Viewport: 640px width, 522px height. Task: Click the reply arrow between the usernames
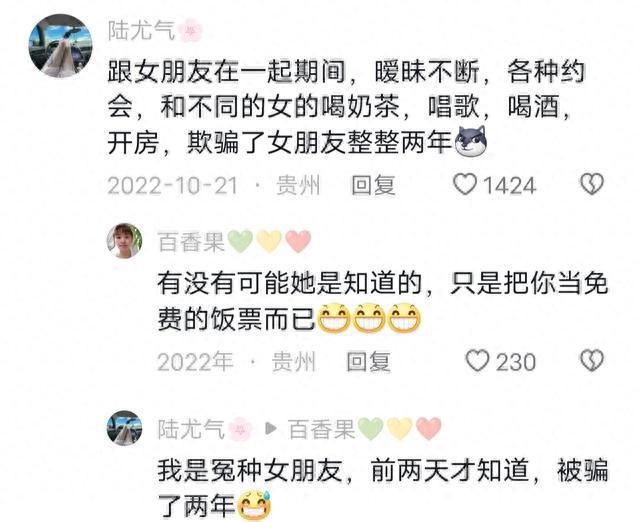point(271,428)
